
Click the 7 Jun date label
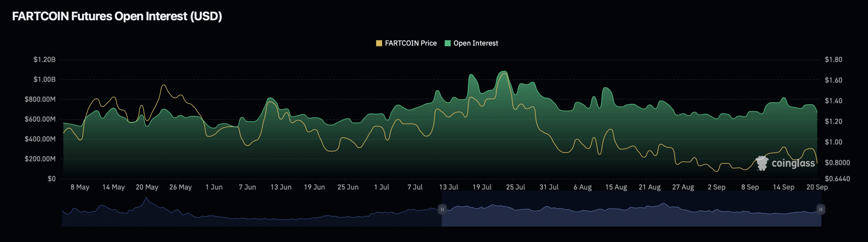248,187
